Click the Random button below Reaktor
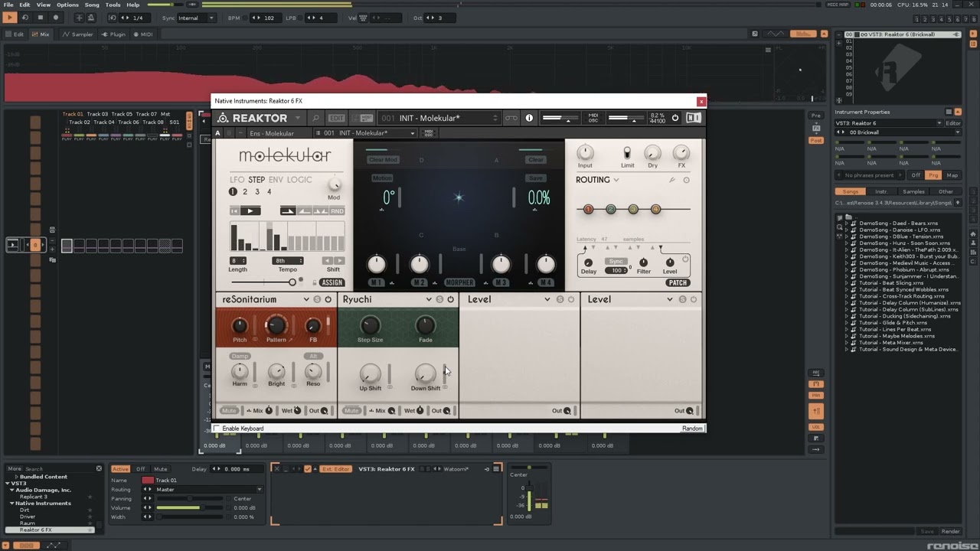980x551 pixels. (x=692, y=429)
